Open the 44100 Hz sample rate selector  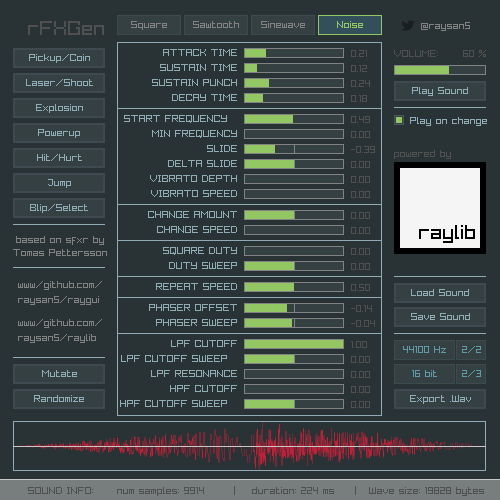click(424, 350)
